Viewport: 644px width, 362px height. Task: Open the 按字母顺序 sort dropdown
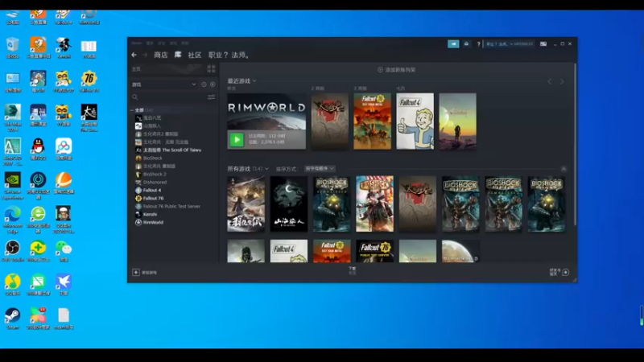[x=320, y=169]
